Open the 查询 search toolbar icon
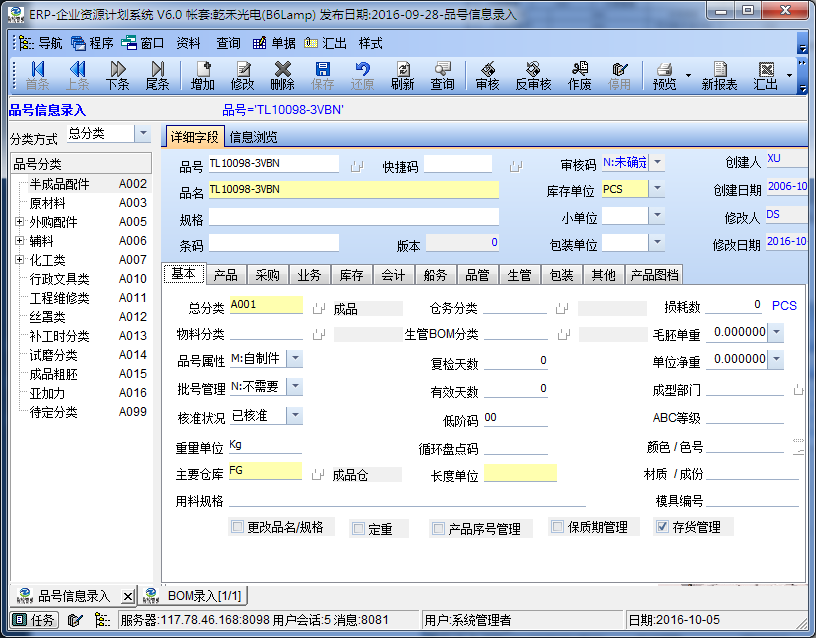Viewport: 816px width, 638px height. (x=442, y=75)
